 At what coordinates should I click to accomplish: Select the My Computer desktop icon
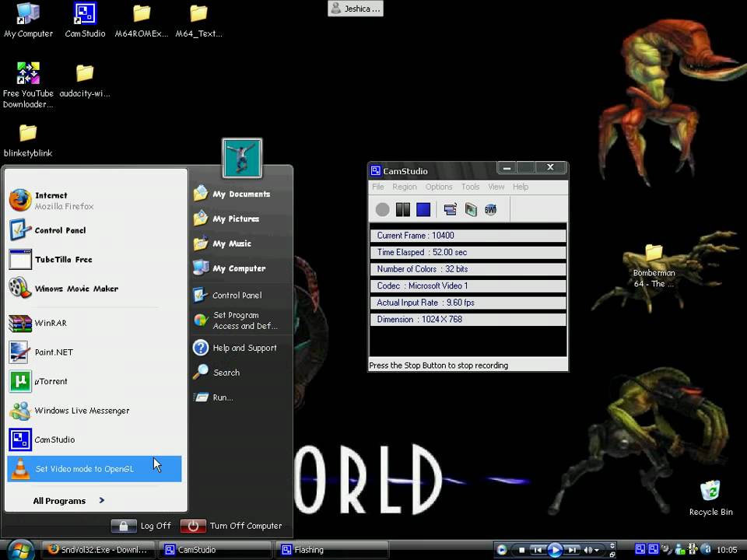click(28, 20)
